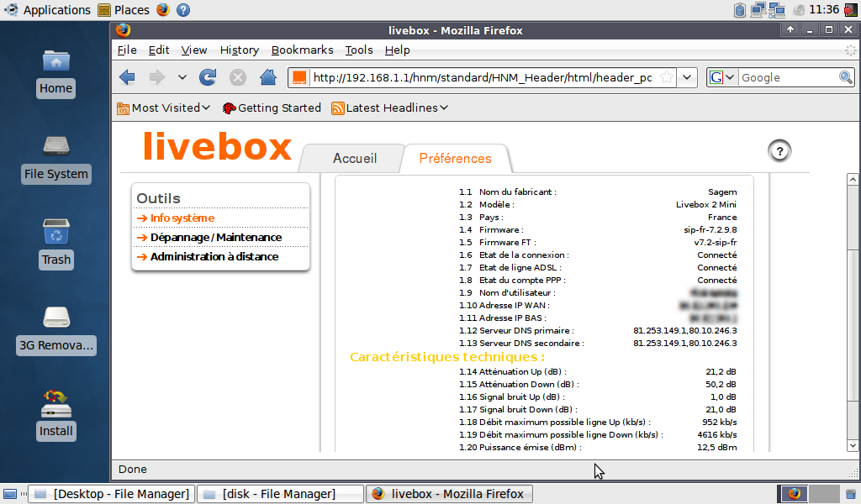861x504 pixels.
Task: Open the Firefox Help menu
Action: tap(397, 50)
